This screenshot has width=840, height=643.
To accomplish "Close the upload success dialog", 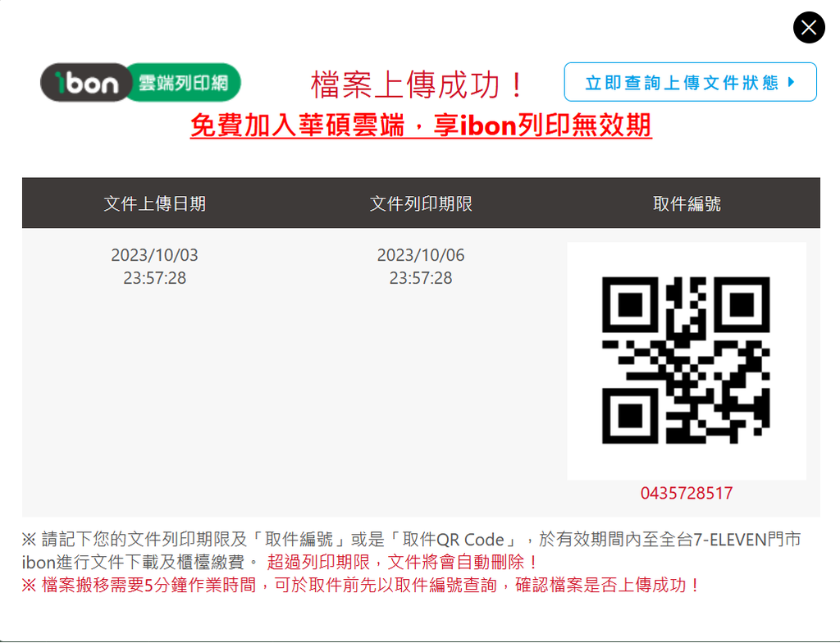I will tap(808, 27).
